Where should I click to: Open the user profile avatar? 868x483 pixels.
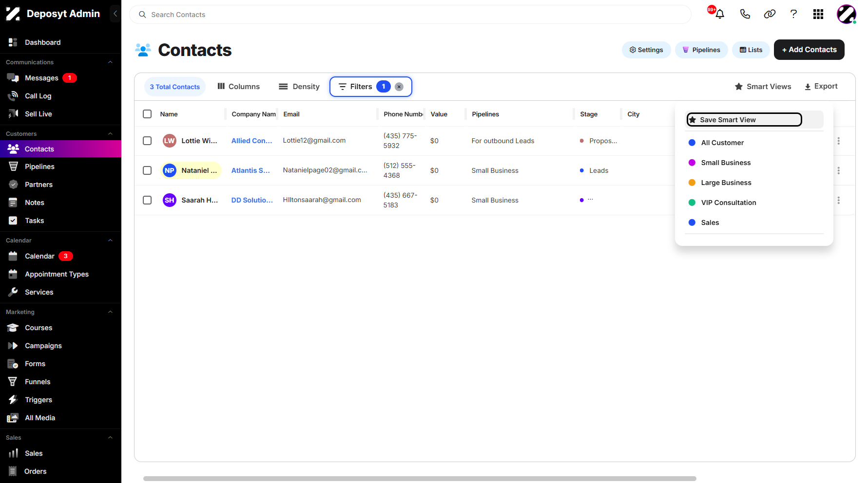[x=847, y=14]
